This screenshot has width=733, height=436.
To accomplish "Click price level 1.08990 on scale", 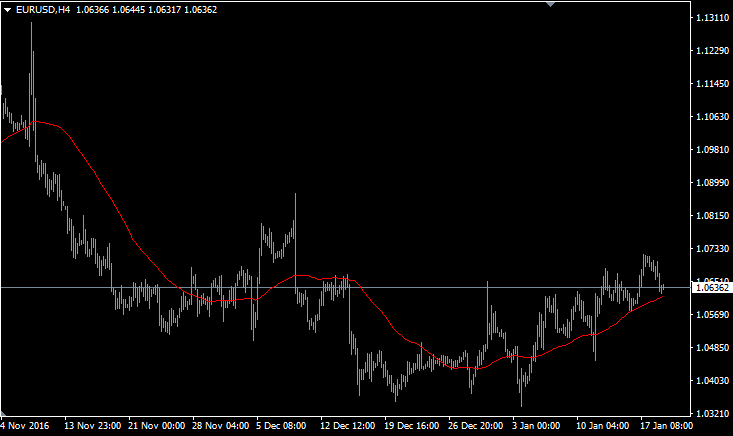I will pos(712,182).
